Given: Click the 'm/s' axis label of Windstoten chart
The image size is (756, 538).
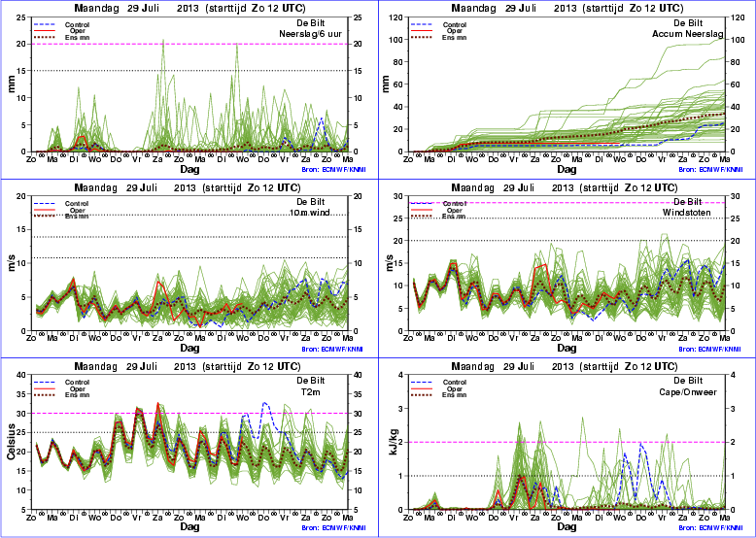Looking at the screenshot, I should pyautogui.click(x=389, y=263).
